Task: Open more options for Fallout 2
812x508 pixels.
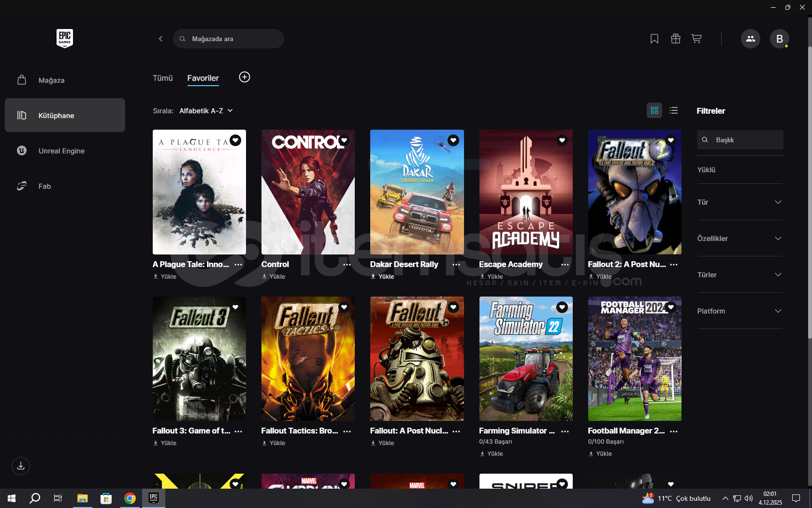Action: (674, 265)
